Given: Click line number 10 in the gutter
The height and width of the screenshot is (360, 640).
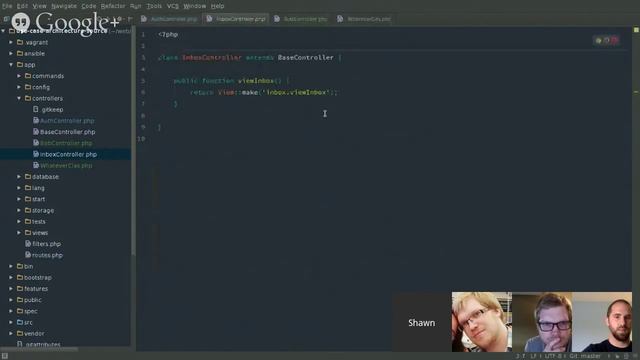Looking at the screenshot, I should (141, 139).
